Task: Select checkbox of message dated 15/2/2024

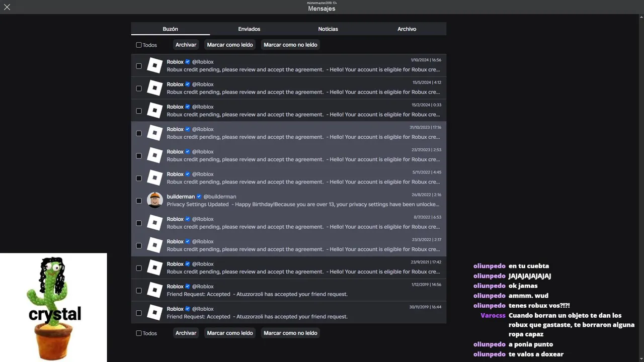Action: point(139,111)
